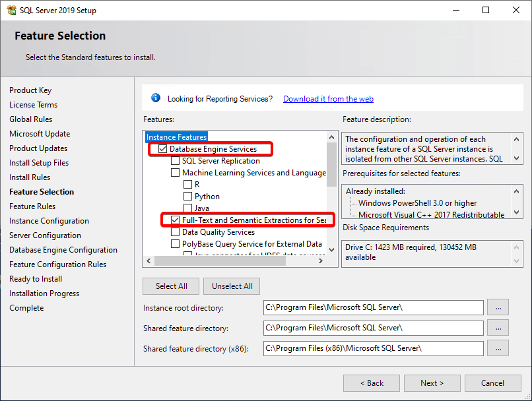Screen dimensions: 532x401
Task: Select the Microsoft Update step
Action: click(40, 134)
